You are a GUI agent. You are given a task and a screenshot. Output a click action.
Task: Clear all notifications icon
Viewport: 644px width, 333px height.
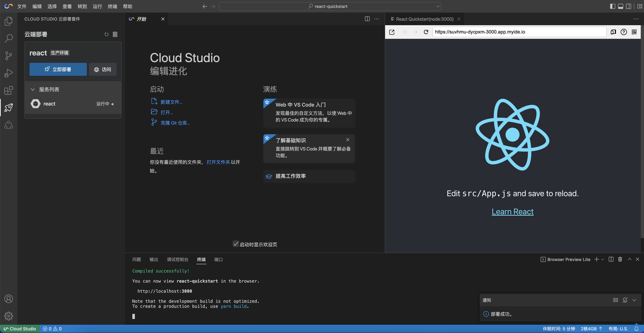point(615,300)
